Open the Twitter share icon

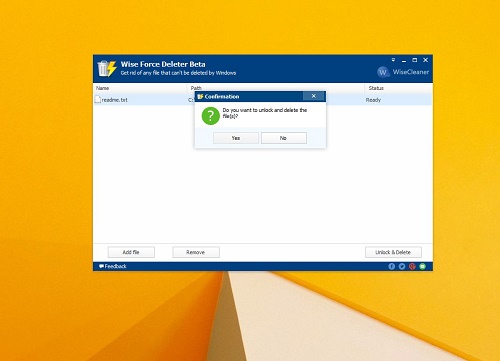[x=402, y=266]
